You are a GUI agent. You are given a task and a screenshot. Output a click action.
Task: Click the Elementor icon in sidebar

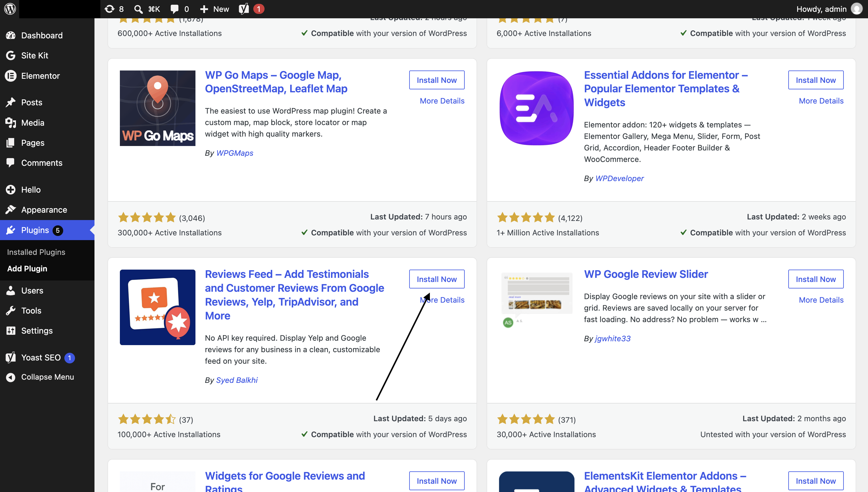(11, 76)
